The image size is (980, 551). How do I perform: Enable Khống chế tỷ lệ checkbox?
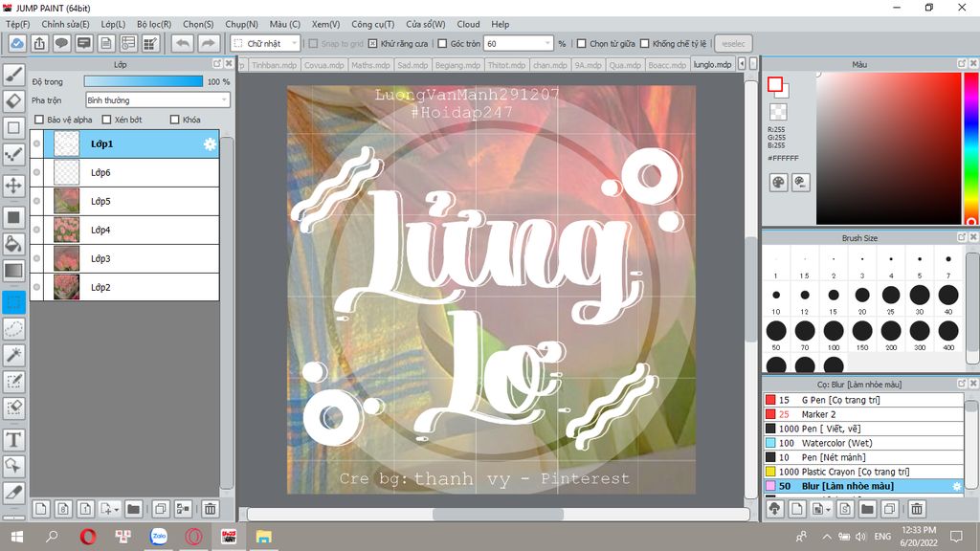point(644,44)
